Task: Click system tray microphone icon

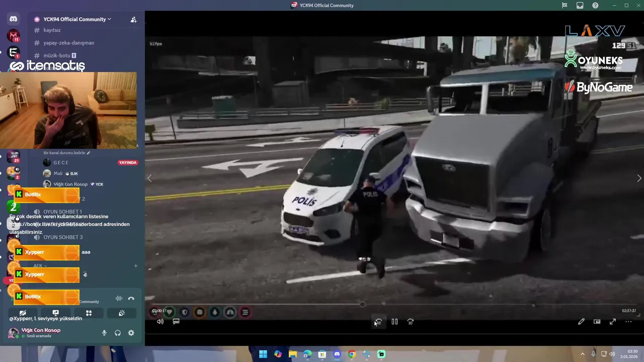Action: click(594, 354)
